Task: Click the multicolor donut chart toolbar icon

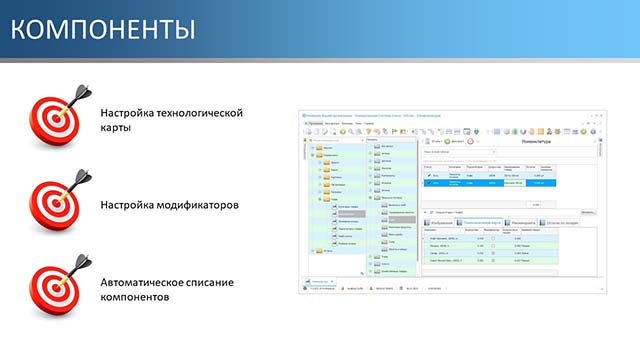Action: pyautogui.click(x=523, y=131)
